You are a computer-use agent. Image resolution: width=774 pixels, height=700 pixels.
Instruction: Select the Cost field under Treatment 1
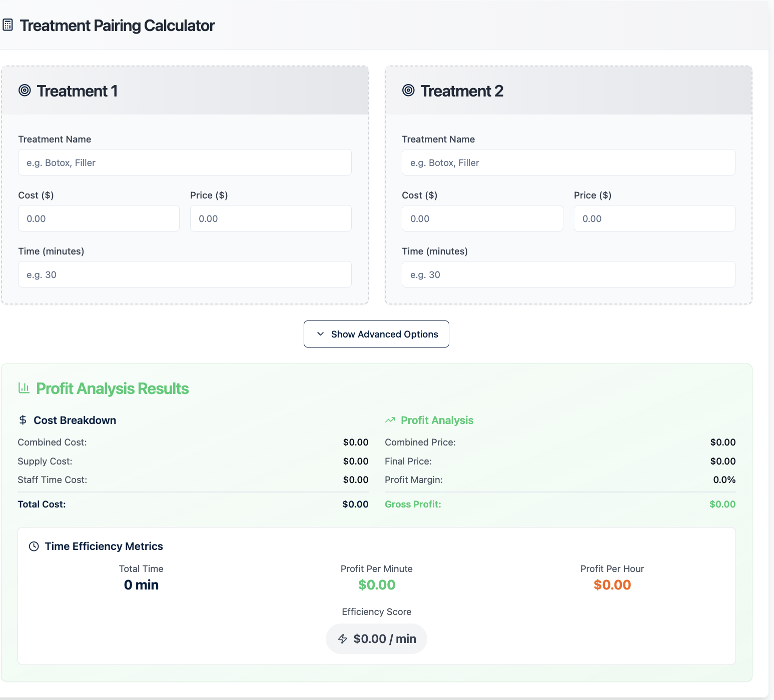tap(99, 218)
